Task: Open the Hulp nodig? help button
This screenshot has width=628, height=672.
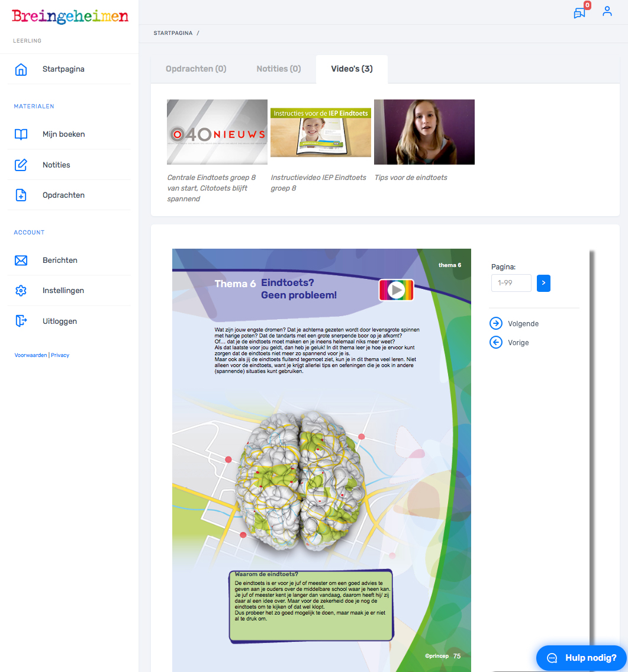Action: (x=581, y=658)
